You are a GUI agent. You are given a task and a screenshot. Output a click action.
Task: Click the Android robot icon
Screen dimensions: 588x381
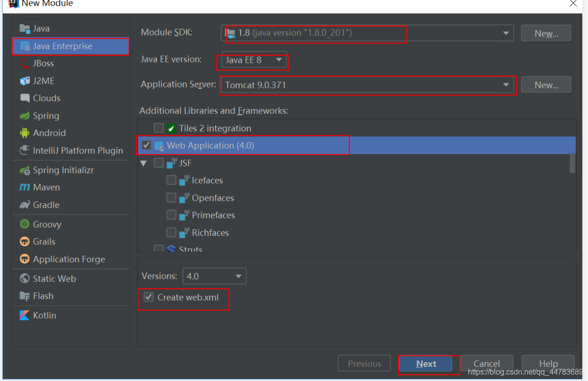[25, 133]
